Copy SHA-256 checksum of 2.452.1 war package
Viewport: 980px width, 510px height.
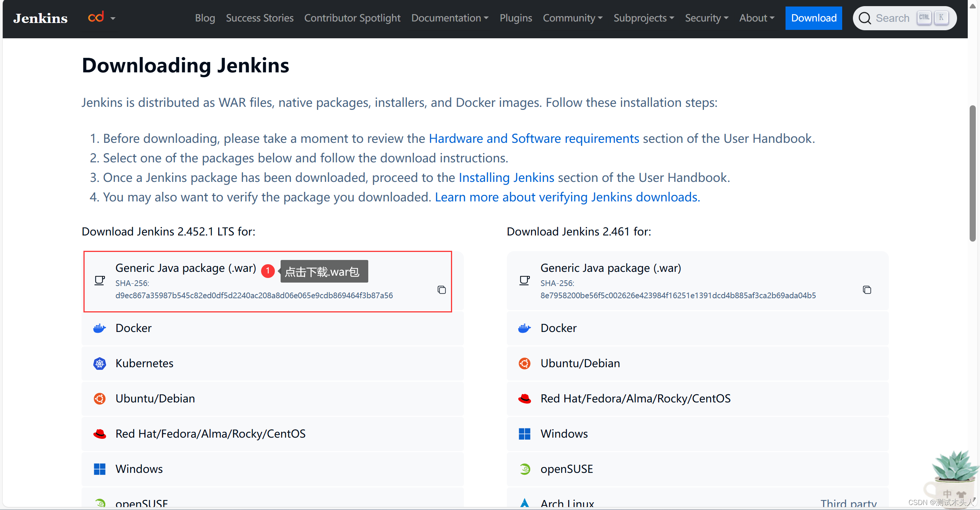pos(441,290)
